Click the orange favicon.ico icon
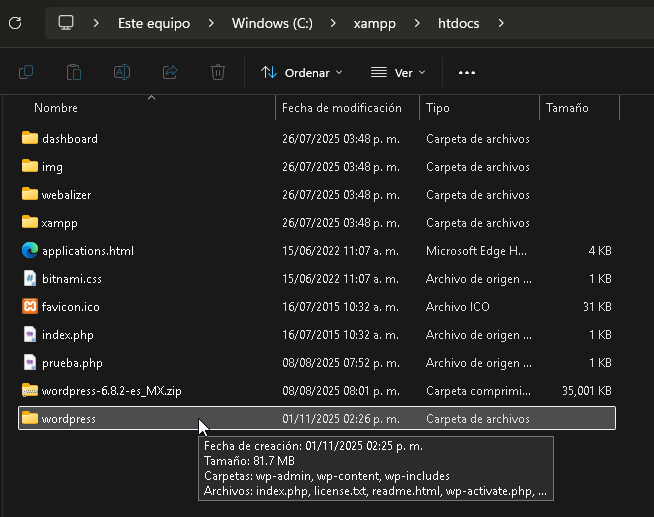 (30, 306)
